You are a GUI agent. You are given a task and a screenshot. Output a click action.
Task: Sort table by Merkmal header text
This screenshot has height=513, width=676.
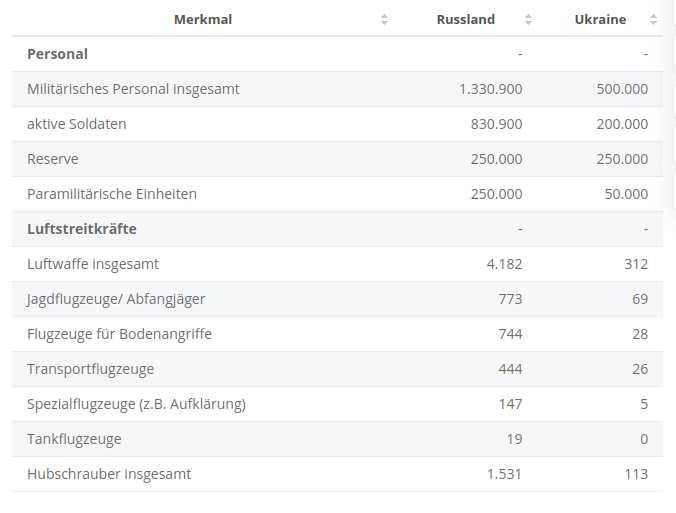click(202, 20)
